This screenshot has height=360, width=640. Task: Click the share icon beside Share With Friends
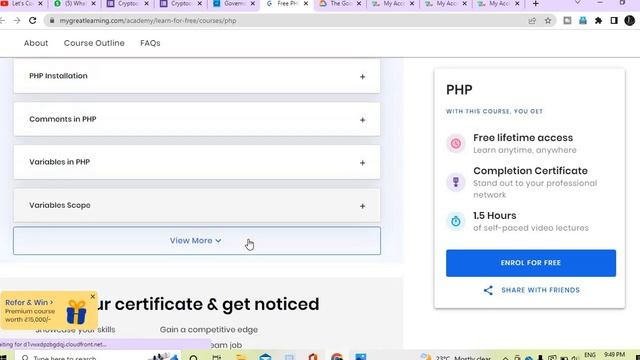point(488,290)
